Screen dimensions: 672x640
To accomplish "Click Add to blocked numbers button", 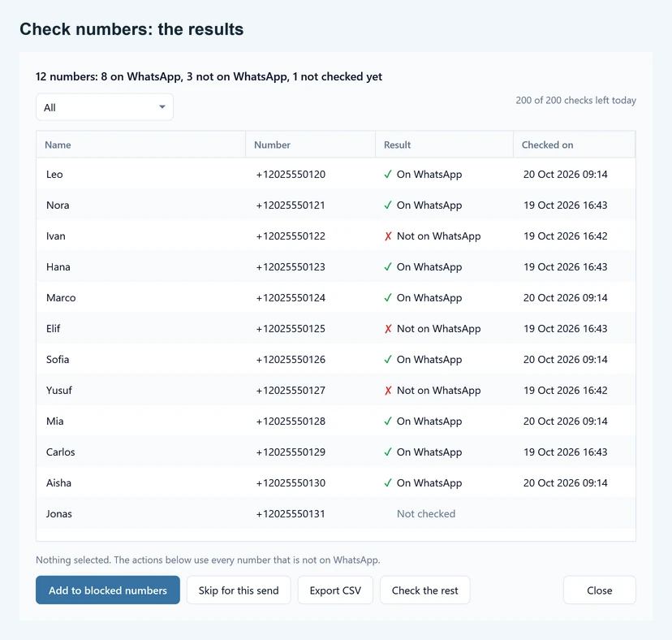I will [108, 590].
